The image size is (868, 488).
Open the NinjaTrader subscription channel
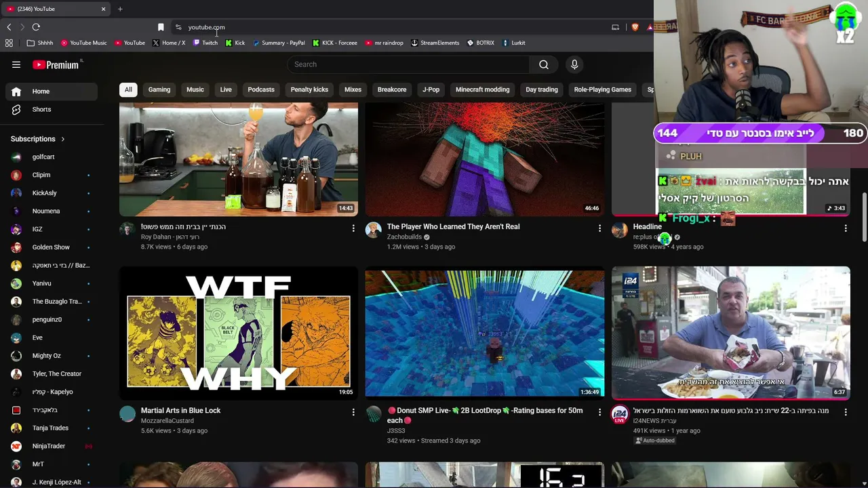pyautogui.click(x=52, y=446)
